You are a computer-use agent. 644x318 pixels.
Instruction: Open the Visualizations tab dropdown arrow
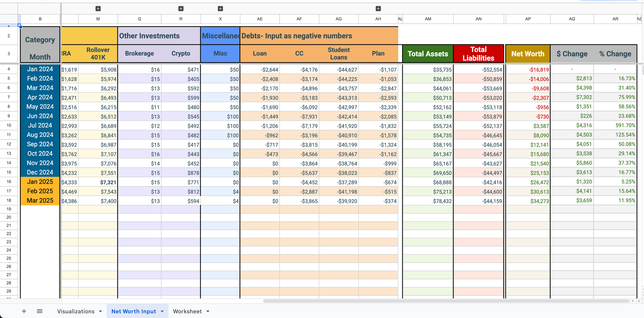pos(100,311)
